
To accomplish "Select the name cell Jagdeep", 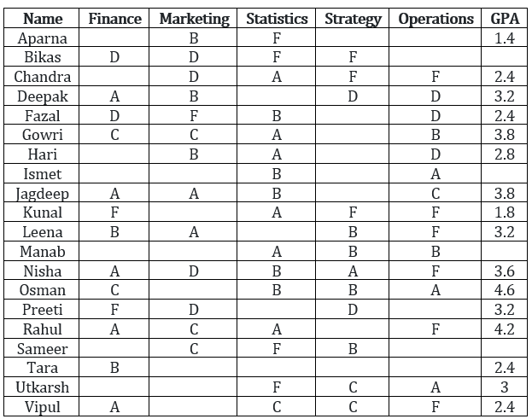I will click(42, 193).
